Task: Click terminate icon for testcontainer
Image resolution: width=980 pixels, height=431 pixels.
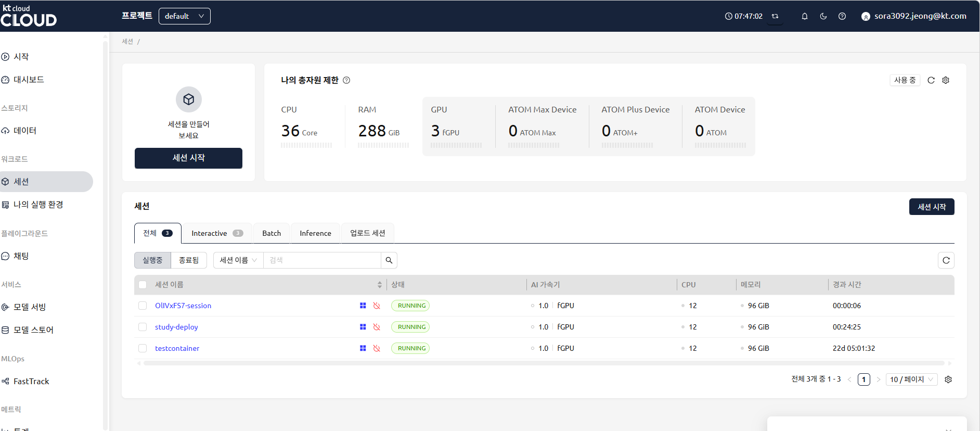Action: coord(377,348)
